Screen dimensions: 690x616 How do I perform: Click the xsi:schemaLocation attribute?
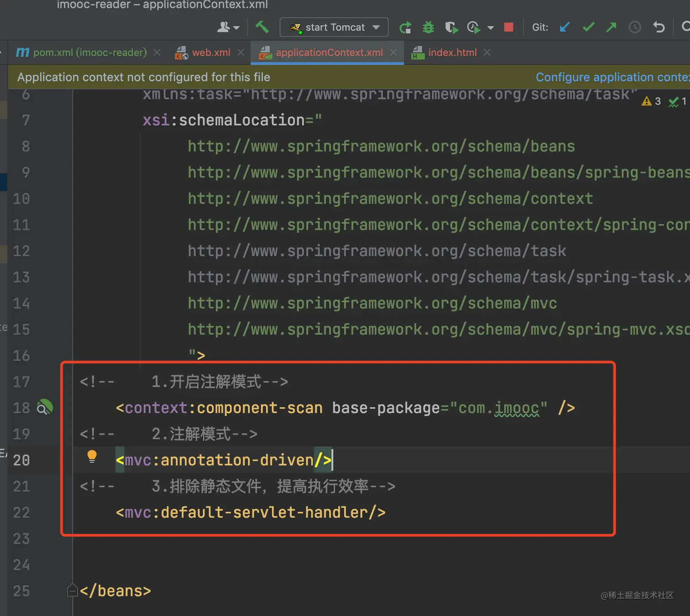(224, 120)
